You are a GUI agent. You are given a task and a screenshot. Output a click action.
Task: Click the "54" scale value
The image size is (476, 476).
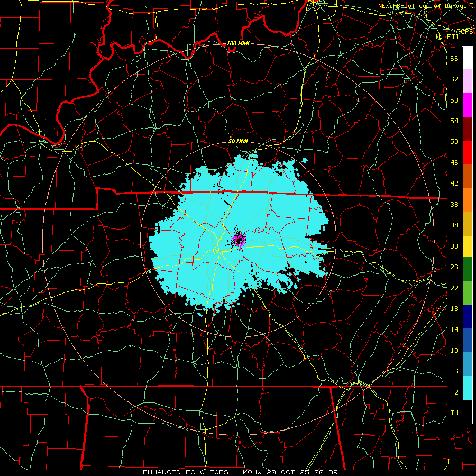pyautogui.click(x=454, y=121)
